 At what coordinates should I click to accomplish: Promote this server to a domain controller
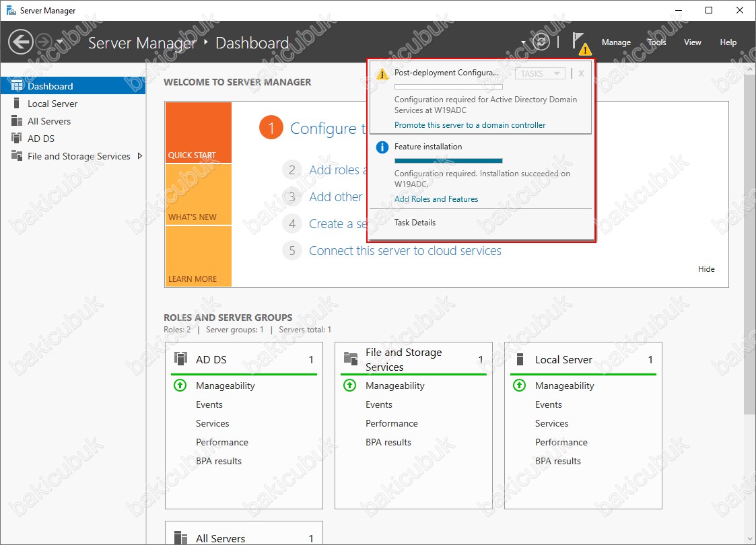[x=470, y=125]
